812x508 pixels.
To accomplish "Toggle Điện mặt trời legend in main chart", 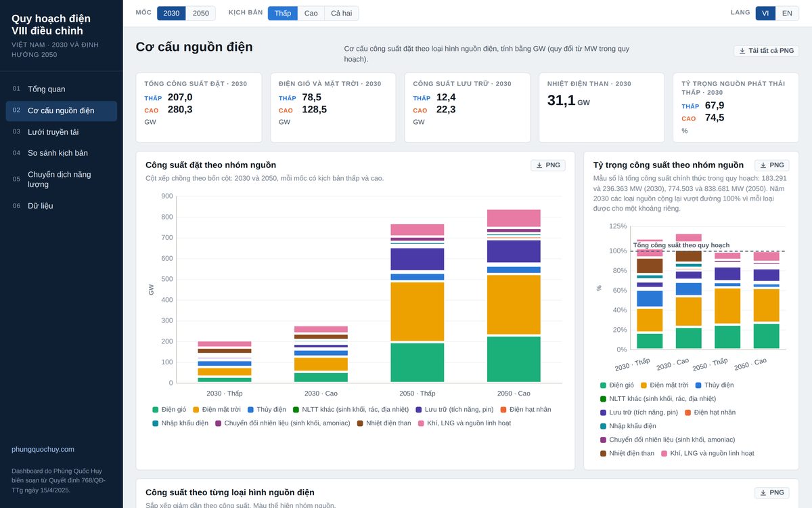I will pos(217,410).
